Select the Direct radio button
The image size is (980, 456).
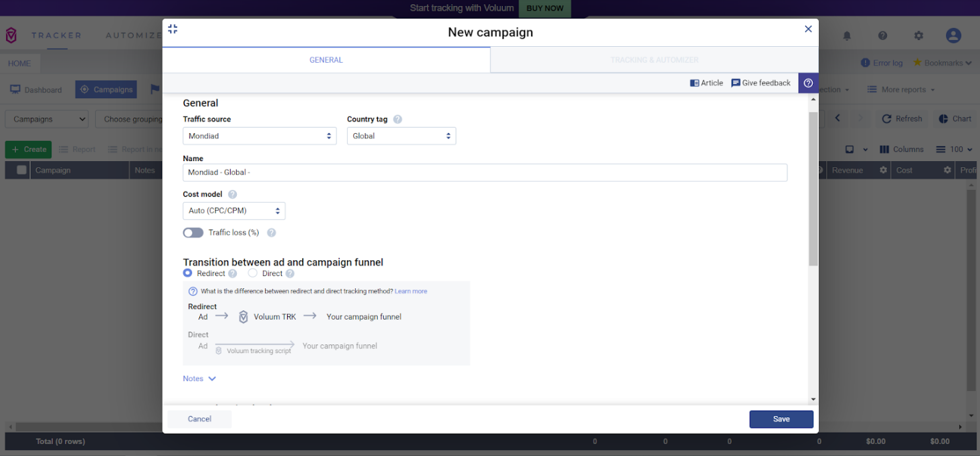[x=253, y=273]
